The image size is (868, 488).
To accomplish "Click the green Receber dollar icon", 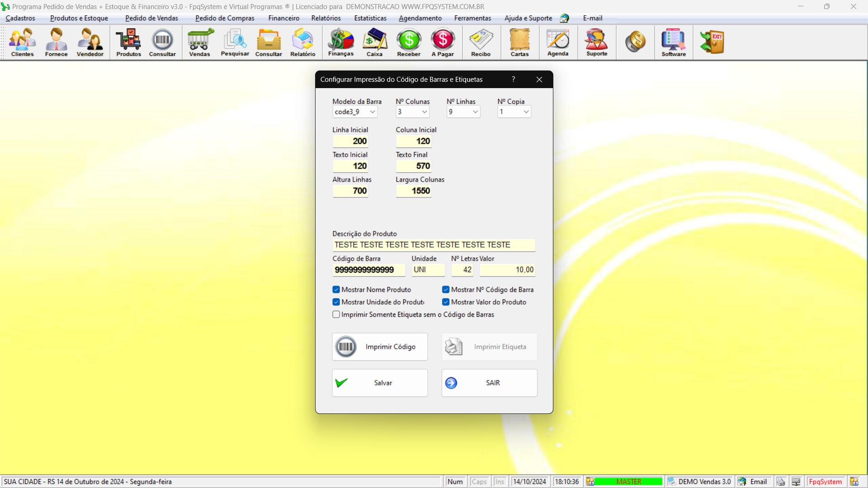I will pos(409,42).
